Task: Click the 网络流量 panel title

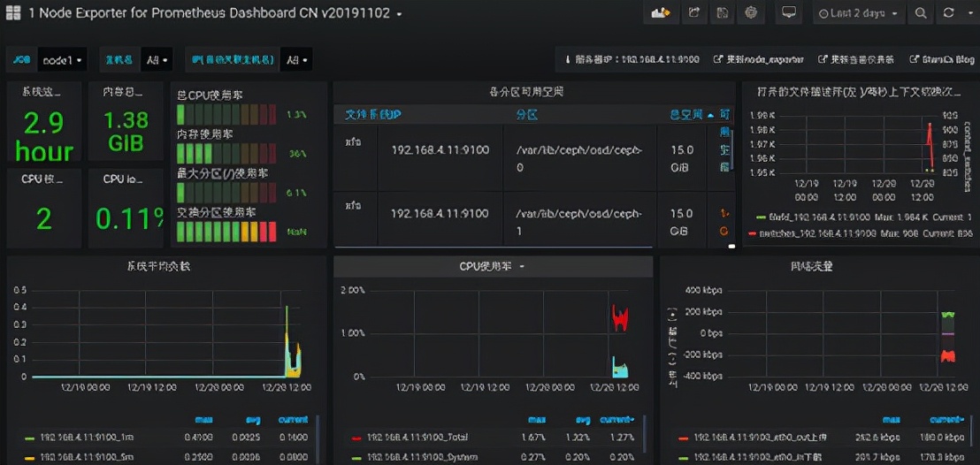Action: tap(811, 266)
